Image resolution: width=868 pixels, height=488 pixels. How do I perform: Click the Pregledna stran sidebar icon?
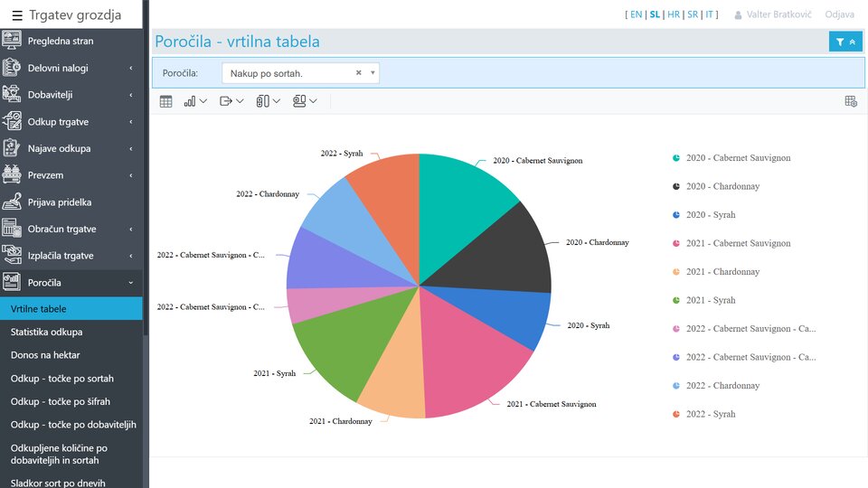[x=12, y=41]
